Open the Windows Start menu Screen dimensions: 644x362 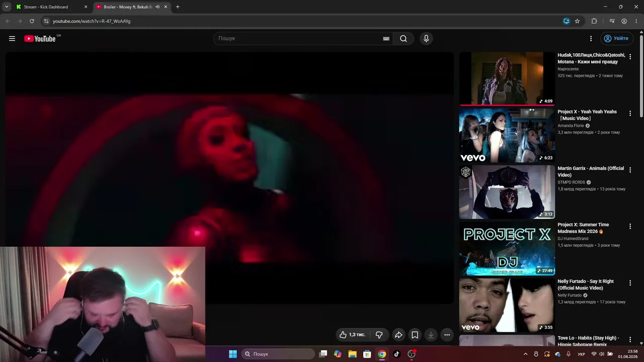pyautogui.click(x=233, y=354)
